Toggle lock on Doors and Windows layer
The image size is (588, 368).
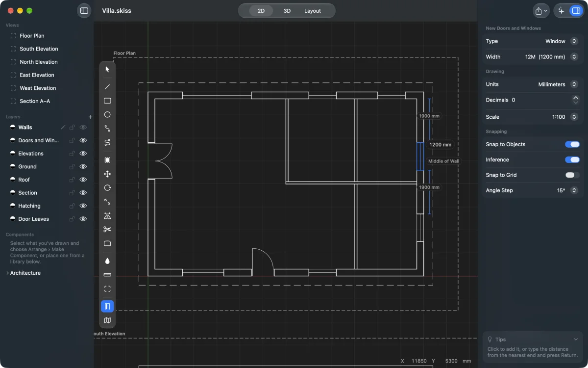click(73, 140)
